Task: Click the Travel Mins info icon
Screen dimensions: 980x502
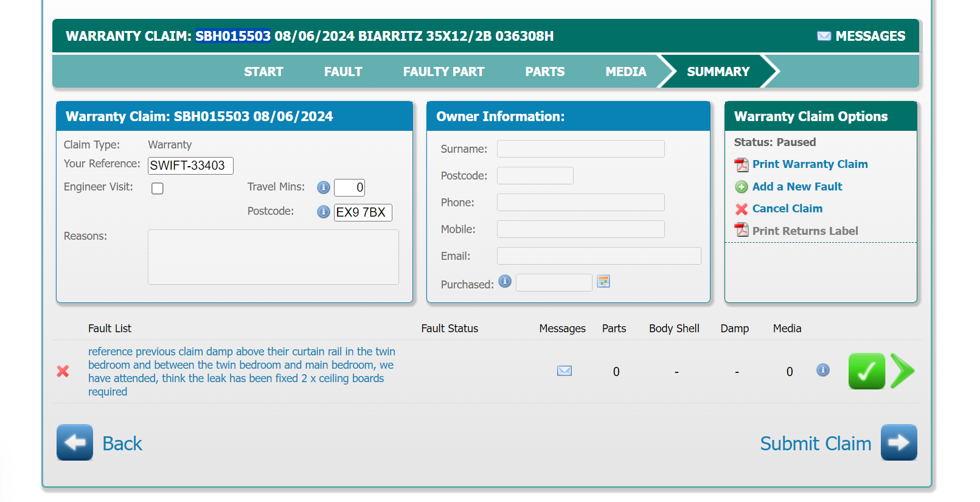Action: (324, 187)
